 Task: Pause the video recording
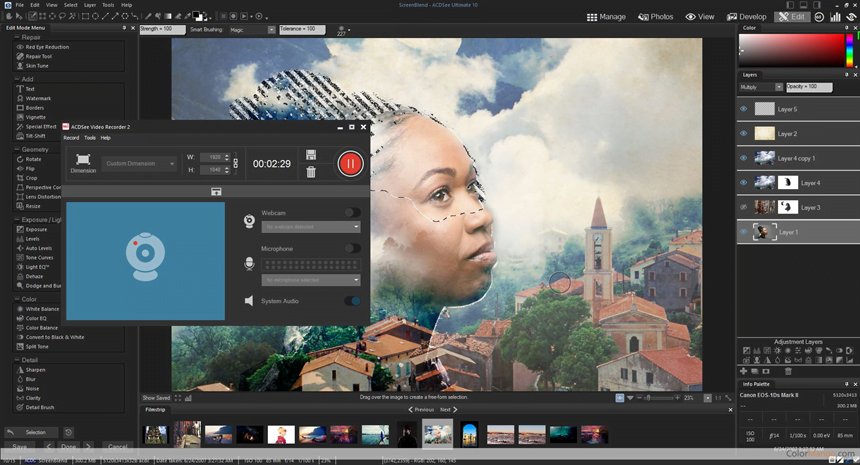tap(350, 163)
